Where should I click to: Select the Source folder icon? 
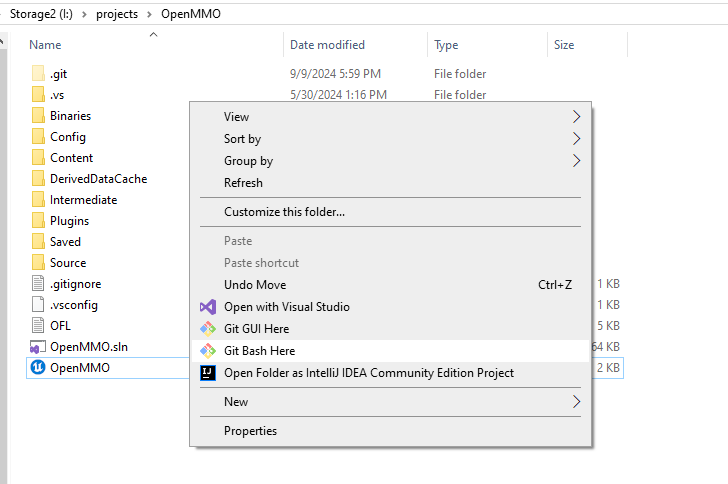pyautogui.click(x=38, y=262)
